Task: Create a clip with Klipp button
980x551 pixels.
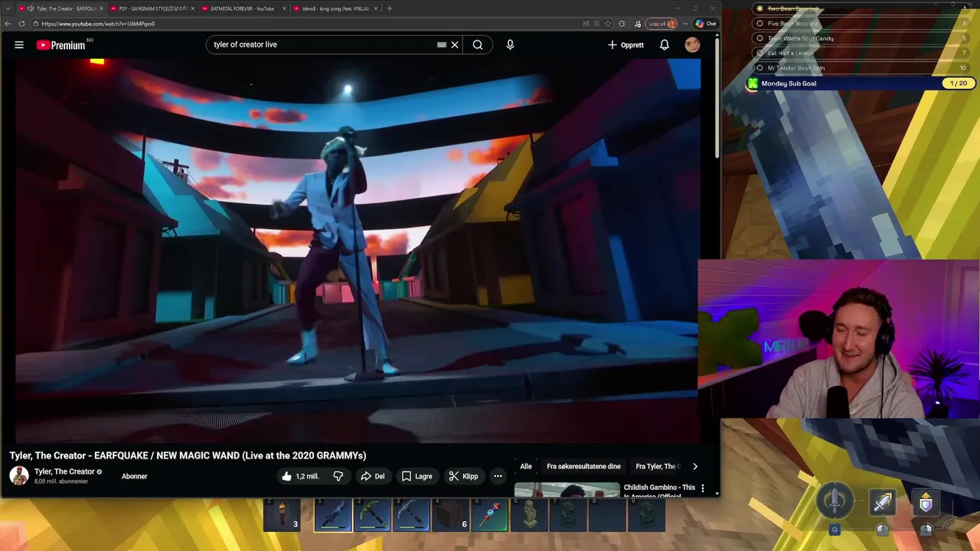Action: [463, 476]
